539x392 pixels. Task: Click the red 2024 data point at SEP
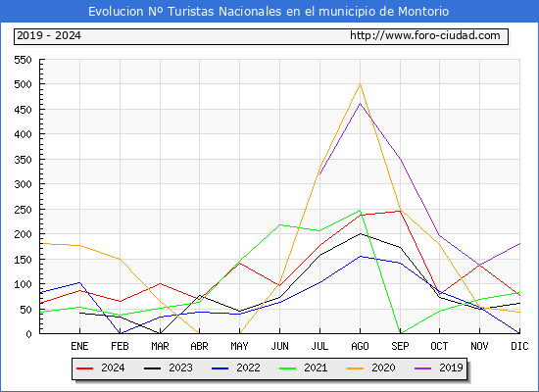pyautogui.click(x=400, y=211)
